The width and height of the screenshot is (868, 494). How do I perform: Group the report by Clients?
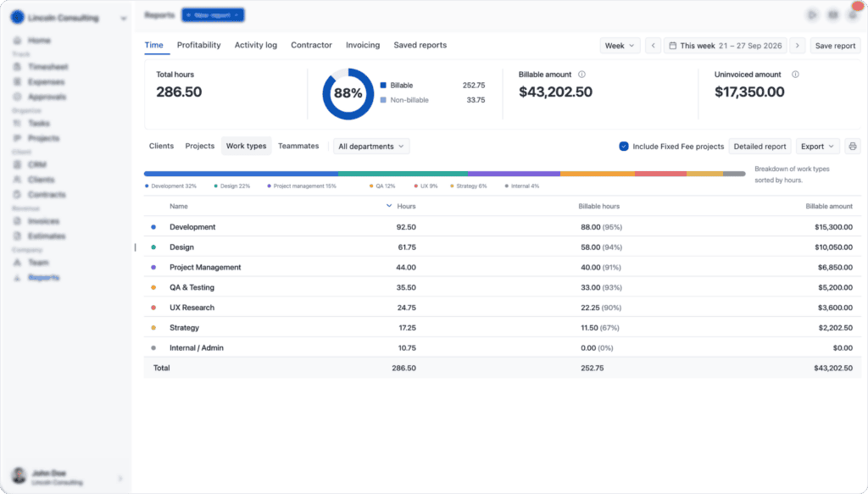coord(161,146)
